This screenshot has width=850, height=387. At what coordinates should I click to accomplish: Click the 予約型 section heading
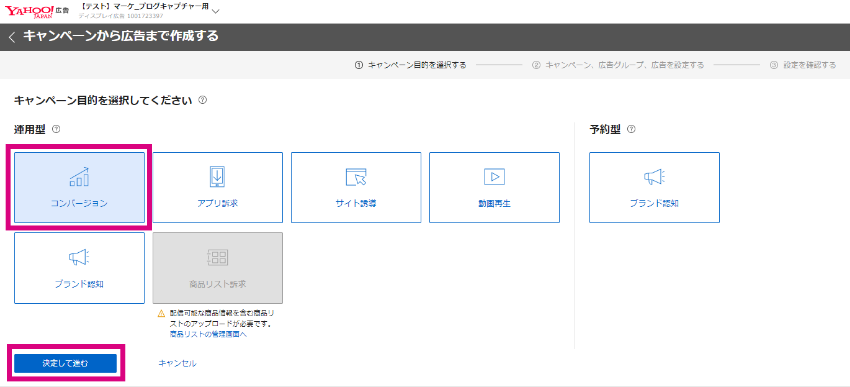(x=605, y=130)
